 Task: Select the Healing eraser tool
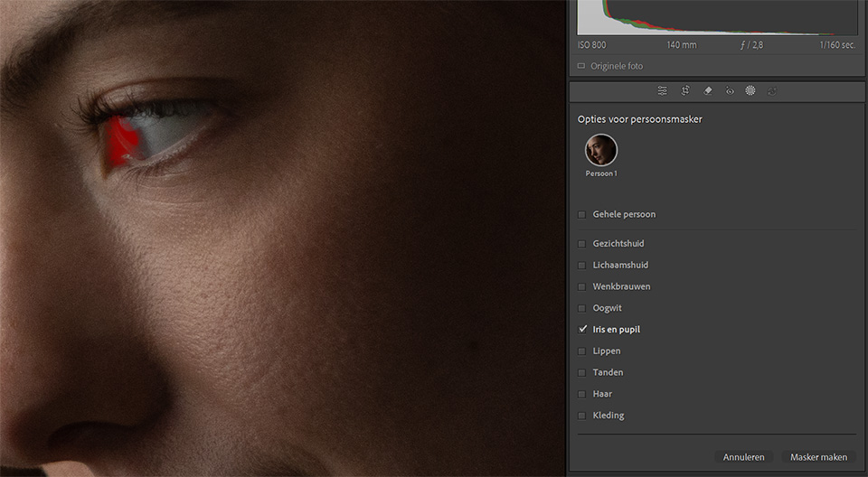tap(708, 90)
